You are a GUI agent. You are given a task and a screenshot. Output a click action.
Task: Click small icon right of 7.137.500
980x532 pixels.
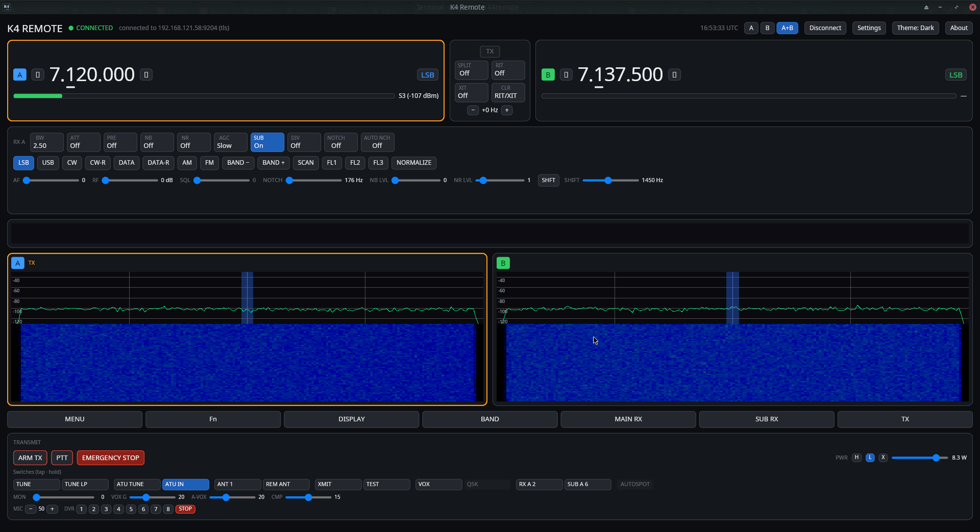coord(674,75)
